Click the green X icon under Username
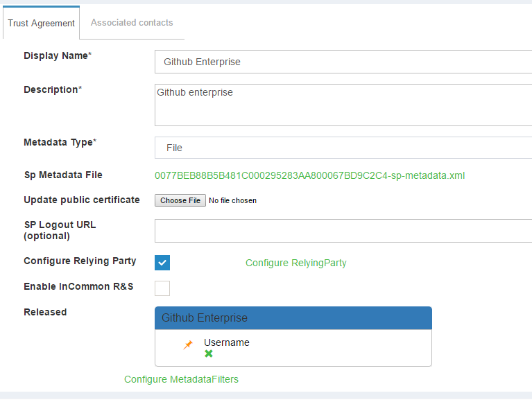 (208, 354)
